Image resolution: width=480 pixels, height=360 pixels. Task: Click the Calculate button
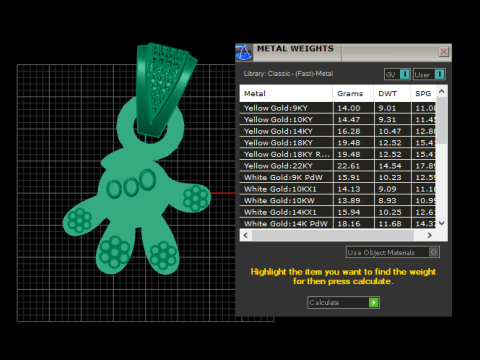coord(343,303)
